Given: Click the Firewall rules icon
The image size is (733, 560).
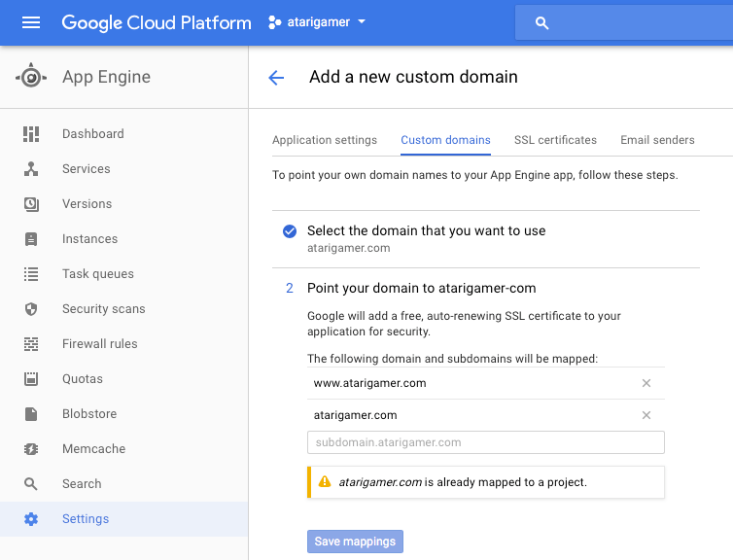Looking at the screenshot, I should (x=31, y=344).
